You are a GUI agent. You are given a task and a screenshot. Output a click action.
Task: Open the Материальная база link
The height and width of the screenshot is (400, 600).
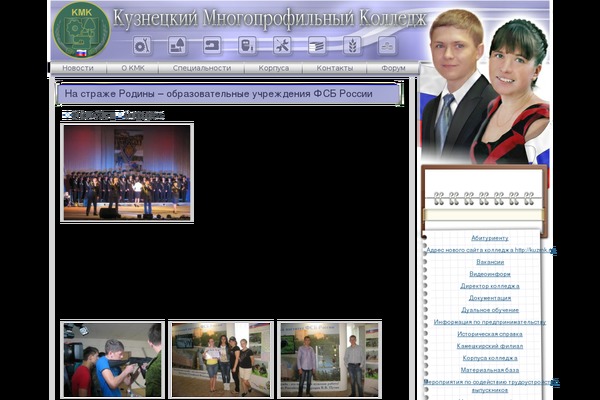[x=490, y=370]
